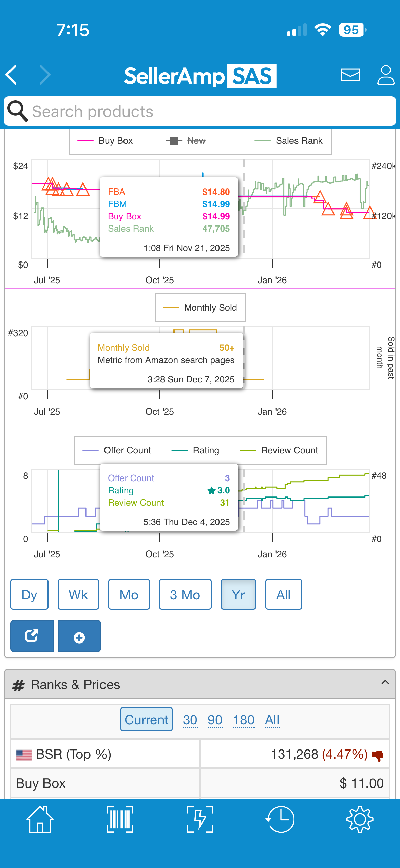Tap the home icon in bottom bar
400x868 pixels.
(x=40, y=819)
